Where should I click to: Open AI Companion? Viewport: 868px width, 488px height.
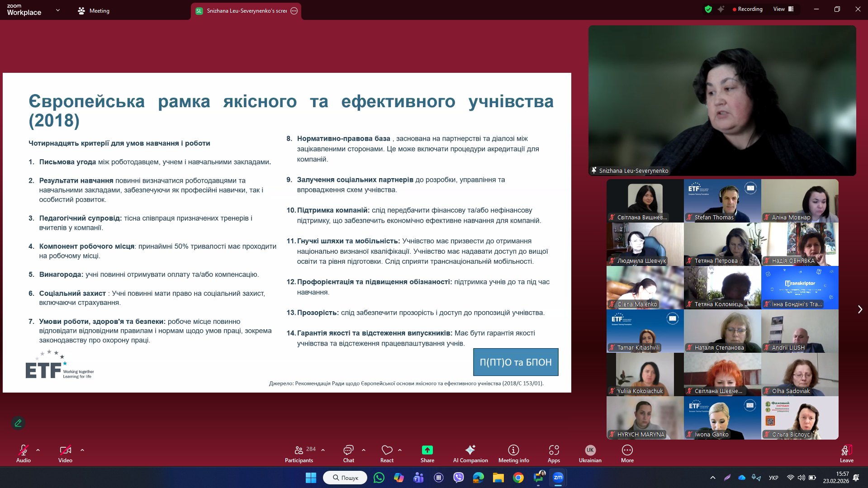pos(470,454)
